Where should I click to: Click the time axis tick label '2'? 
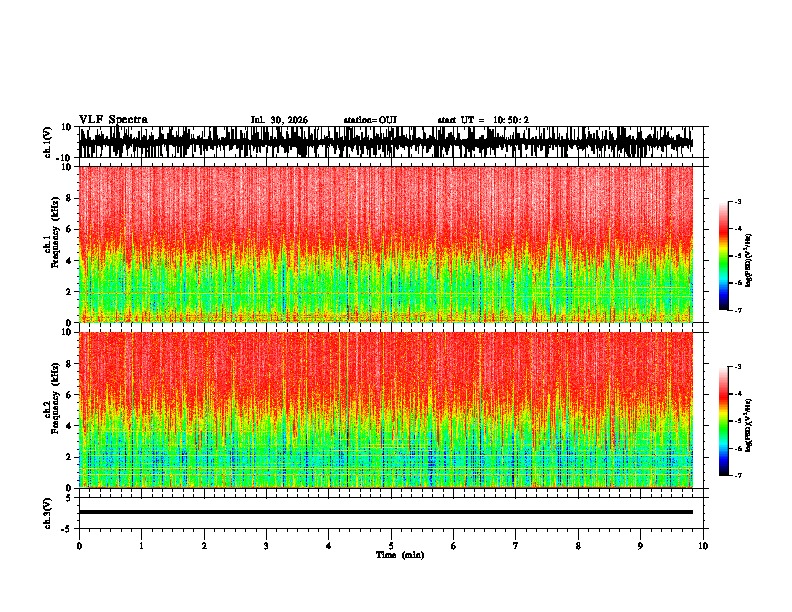[x=204, y=546]
